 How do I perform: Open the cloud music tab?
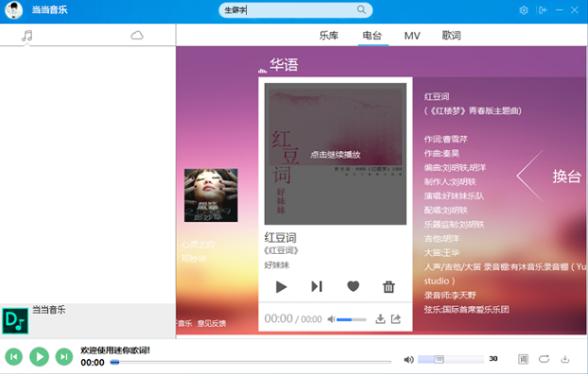coord(137,35)
